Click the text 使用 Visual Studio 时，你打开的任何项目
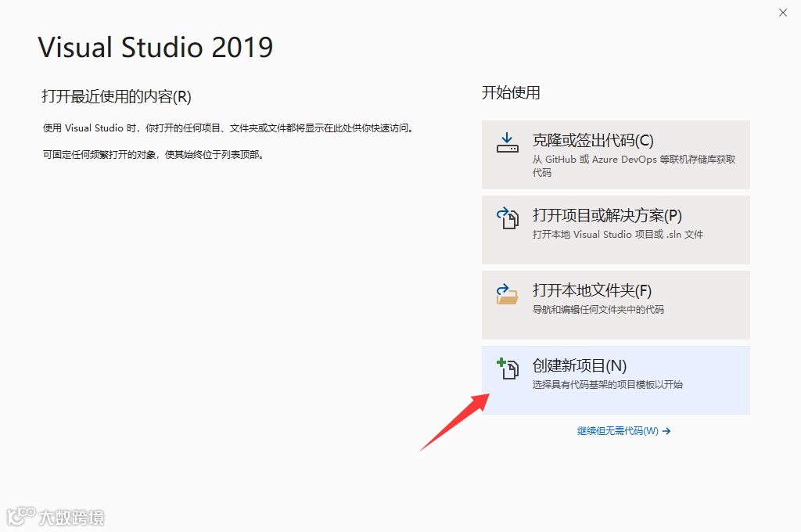The height and width of the screenshot is (532, 801). pos(131,128)
